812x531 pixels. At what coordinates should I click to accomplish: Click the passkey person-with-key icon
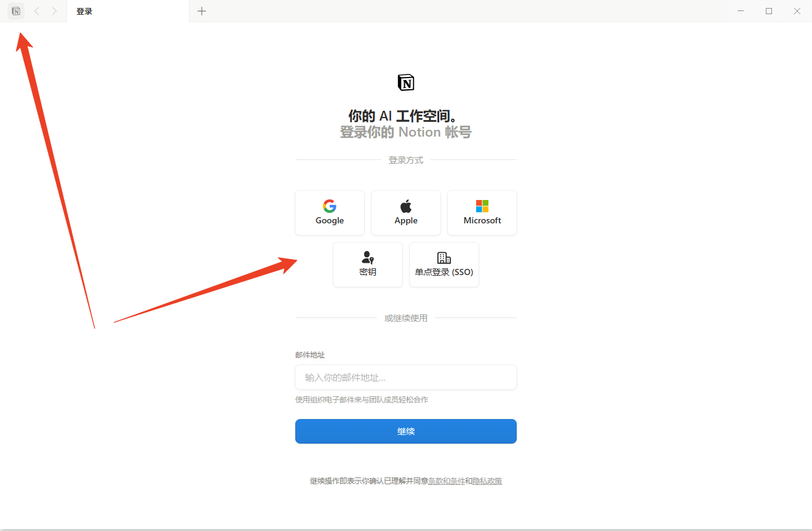click(x=367, y=257)
